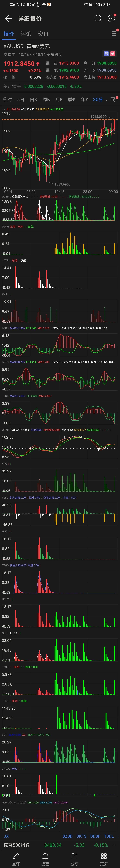The image size is (120, 868).
Task: Open chart settings icon beside 30分
Action: (114, 99)
